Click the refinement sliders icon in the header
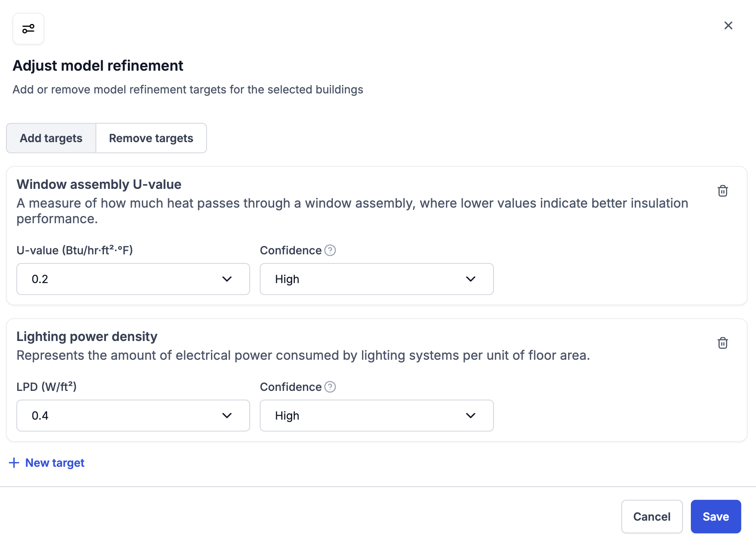 28,29
